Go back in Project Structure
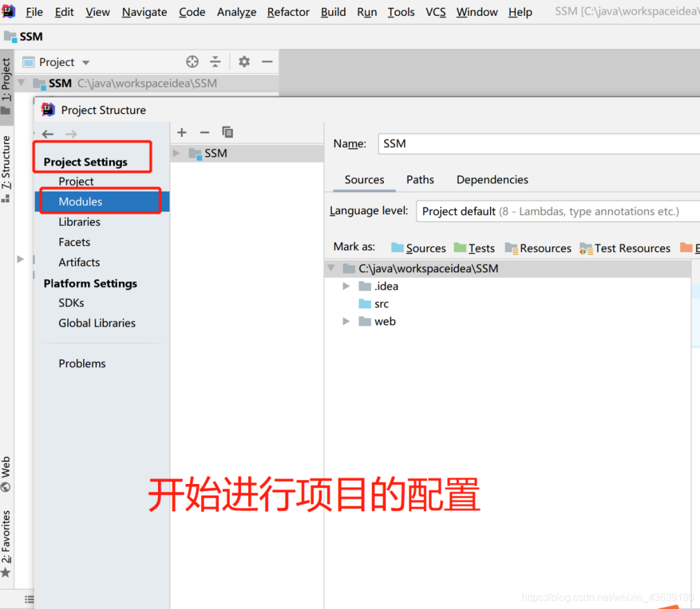700x609 pixels. coord(48,134)
